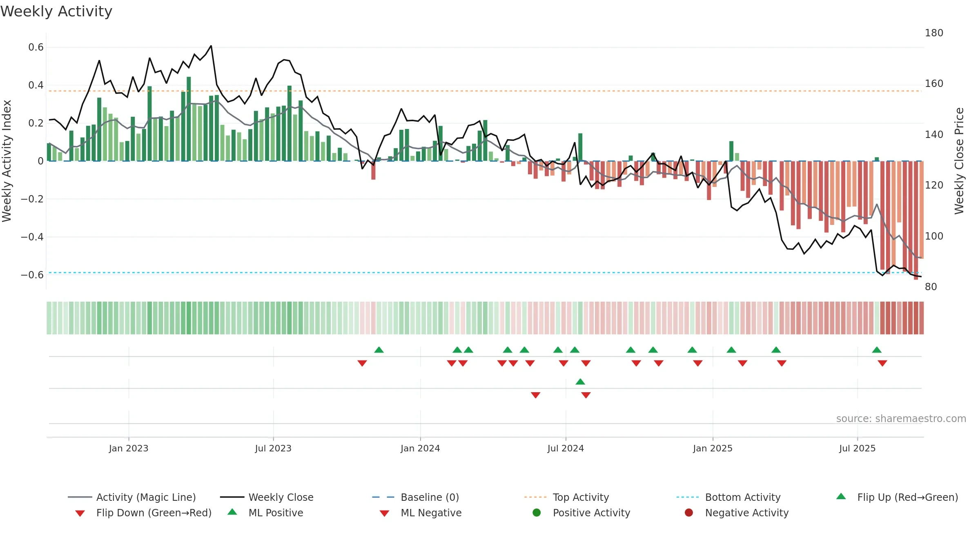Hide the Top Activity legend series
The image size is (980, 551).
(x=567, y=497)
